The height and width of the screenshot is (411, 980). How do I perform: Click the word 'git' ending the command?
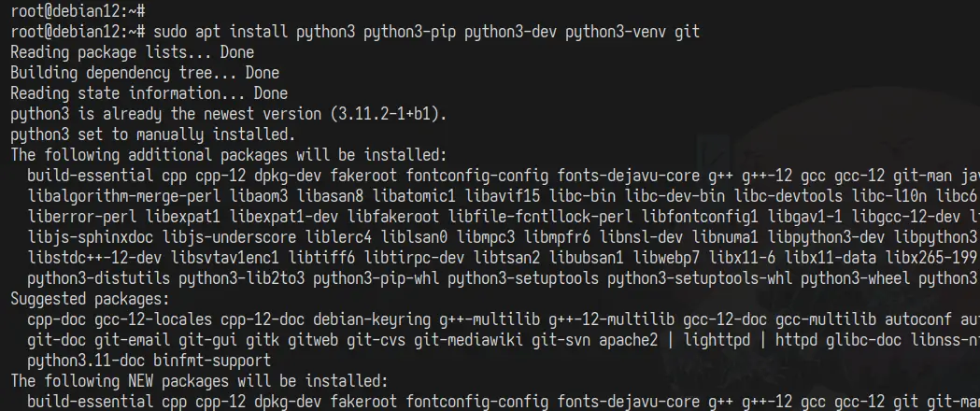(687, 31)
